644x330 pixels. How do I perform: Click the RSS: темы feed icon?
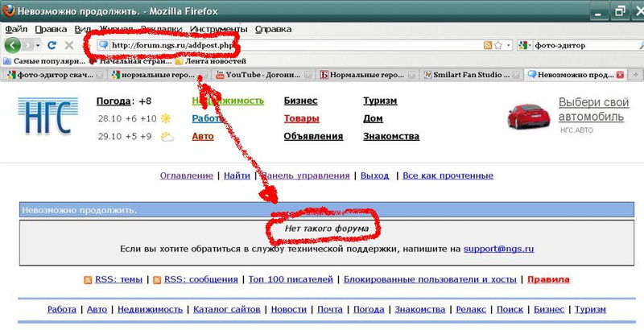(x=88, y=280)
